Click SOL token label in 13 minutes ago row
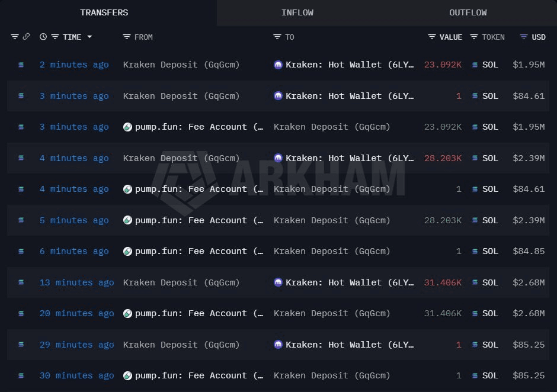The image size is (557, 392). (x=490, y=282)
